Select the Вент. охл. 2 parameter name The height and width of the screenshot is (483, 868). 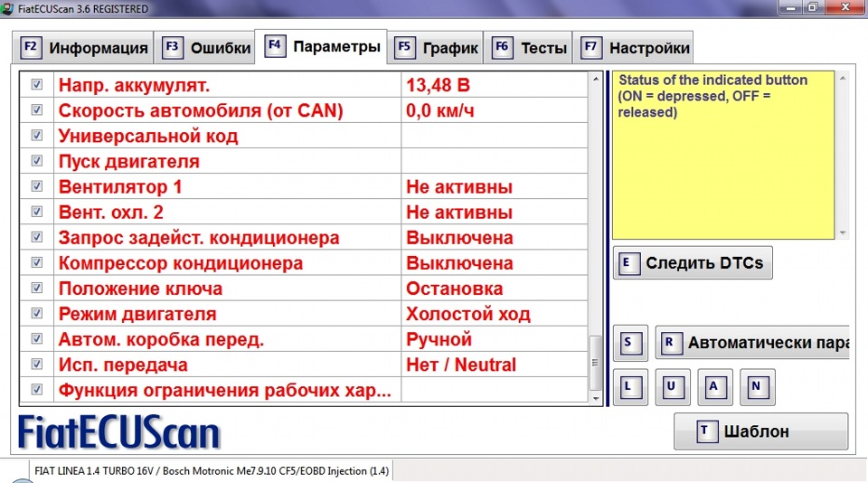[110, 213]
